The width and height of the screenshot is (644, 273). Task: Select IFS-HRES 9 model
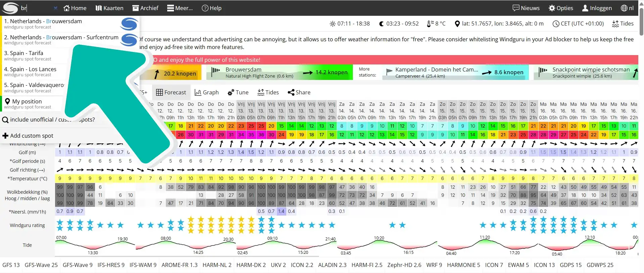coord(111,265)
